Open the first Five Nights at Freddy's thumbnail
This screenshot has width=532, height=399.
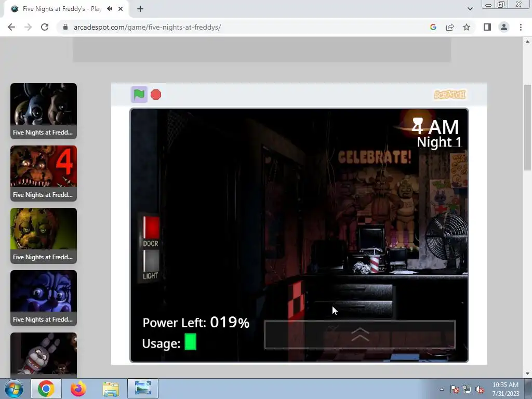[x=44, y=111]
